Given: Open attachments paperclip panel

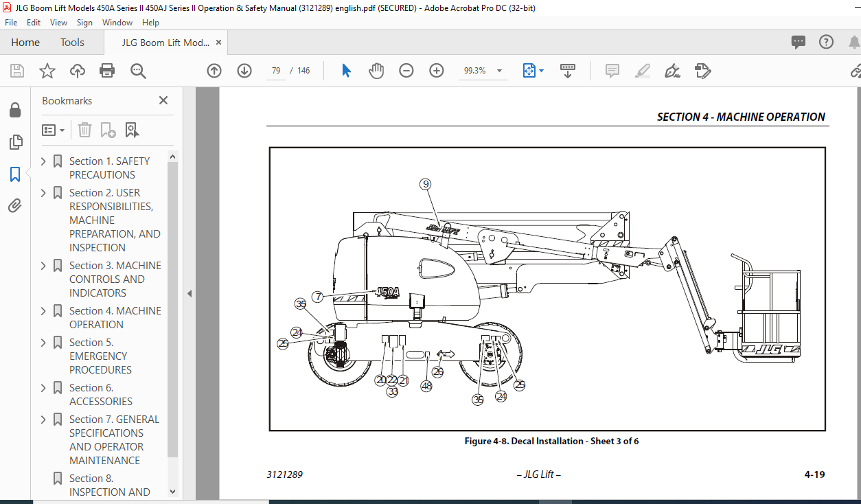Looking at the screenshot, I should tap(14, 206).
